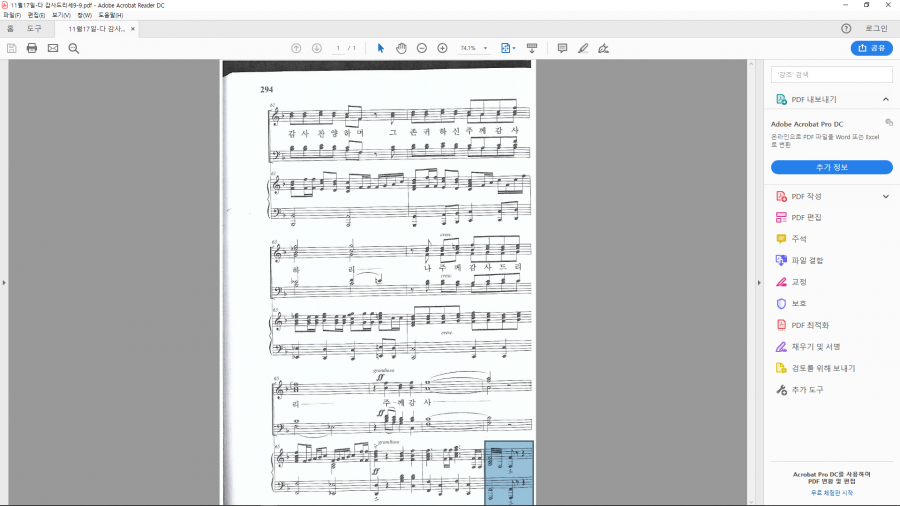Image resolution: width=900 pixels, height=506 pixels.
Task: Print the document with printer icon
Action: coord(32,48)
